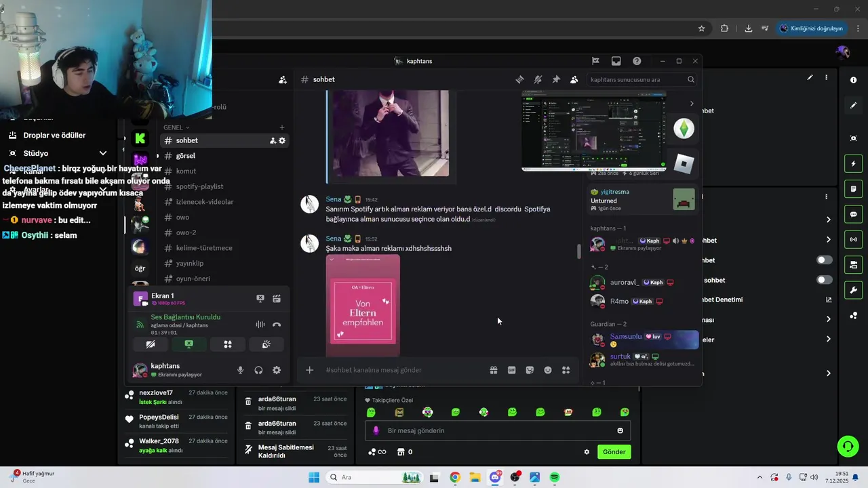Image resolution: width=868 pixels, height=488 pixels.
Task: Open noise suppression waveform icon
Action: click(x=260, y=325)
